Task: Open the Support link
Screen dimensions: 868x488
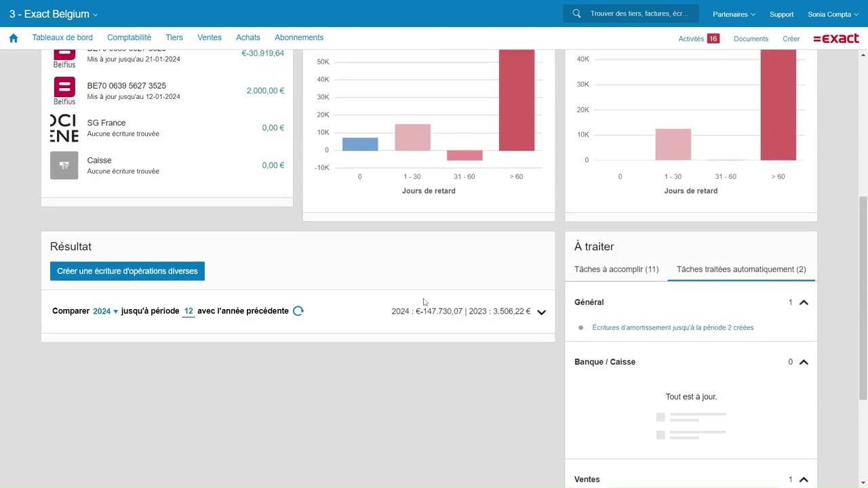Action: click(x=781, y=14)
